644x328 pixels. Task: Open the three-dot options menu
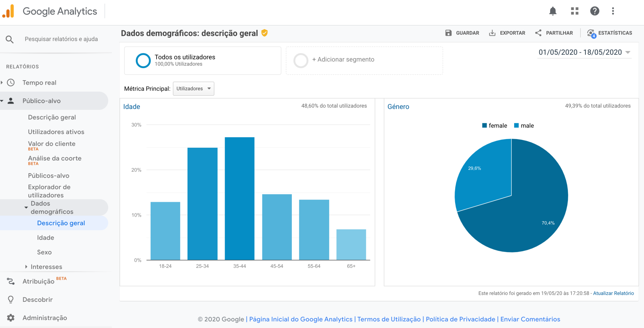(613, 11)
